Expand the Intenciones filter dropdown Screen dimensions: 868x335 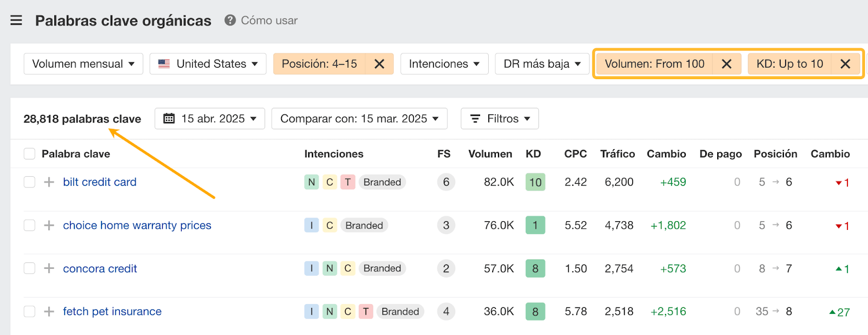[444, 64]
